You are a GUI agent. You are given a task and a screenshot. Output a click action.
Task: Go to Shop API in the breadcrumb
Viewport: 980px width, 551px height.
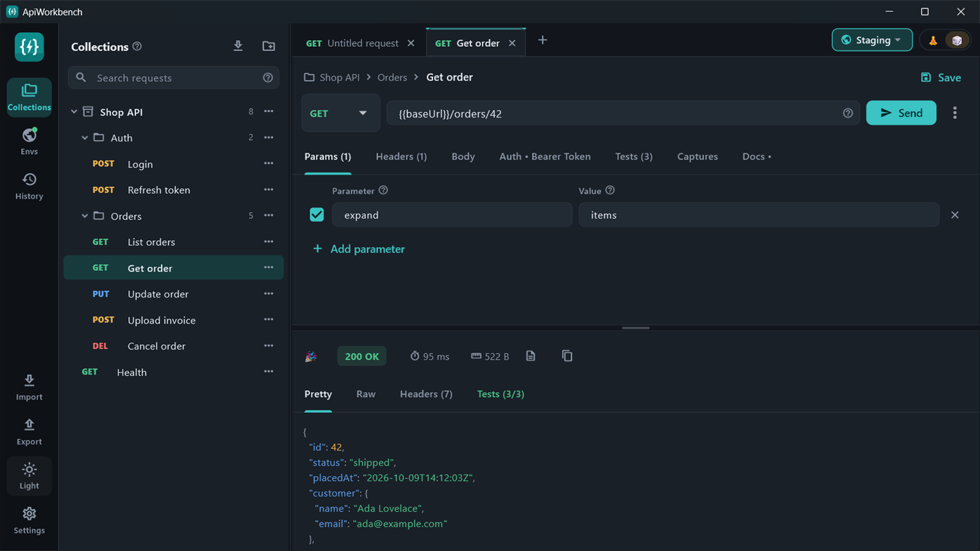click(340, 77)
